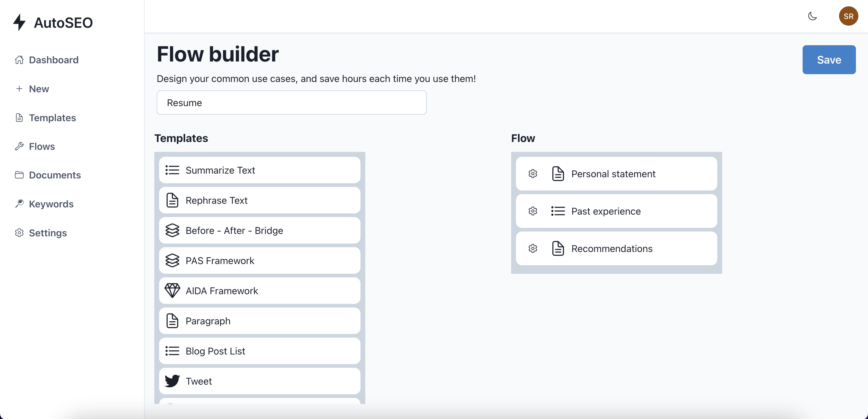
Task: Click the AIDA Framework diamond icon
Action: click(172, 291)
